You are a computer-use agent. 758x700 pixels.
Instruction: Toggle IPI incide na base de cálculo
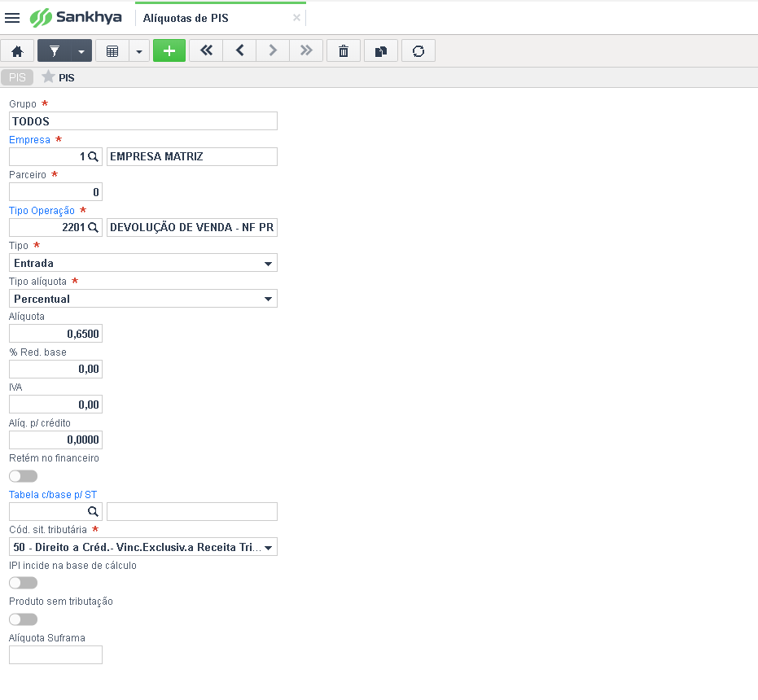(x=23, y=583)
